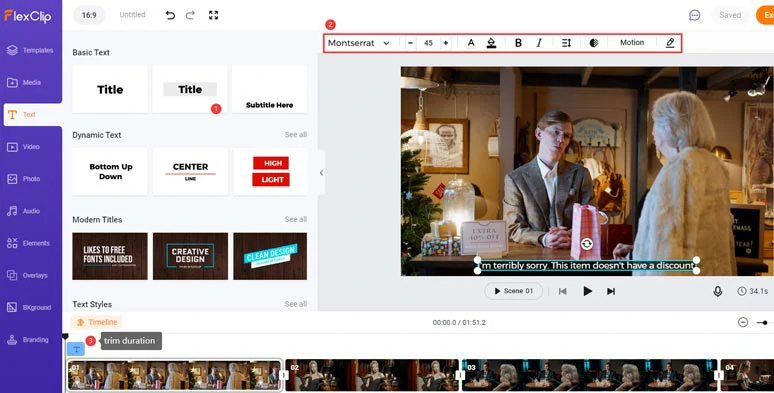Play Scene 01 only

click(x=514, y=291)
